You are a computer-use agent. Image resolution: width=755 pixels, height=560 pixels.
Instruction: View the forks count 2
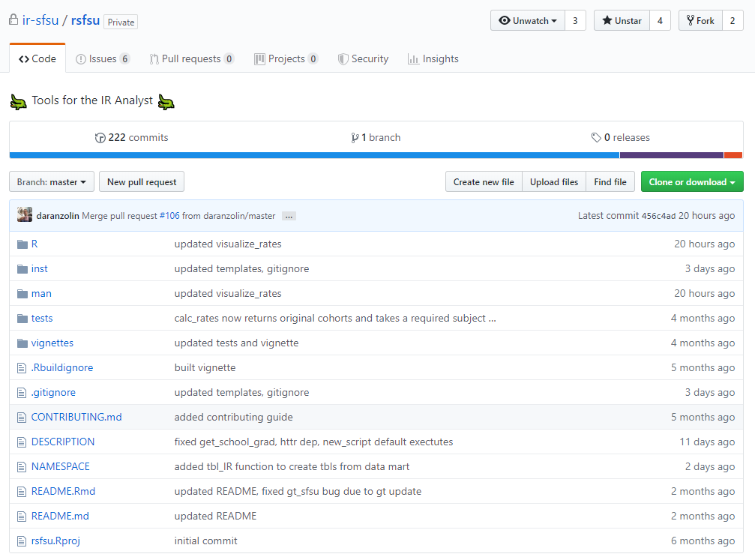(733, 21)
